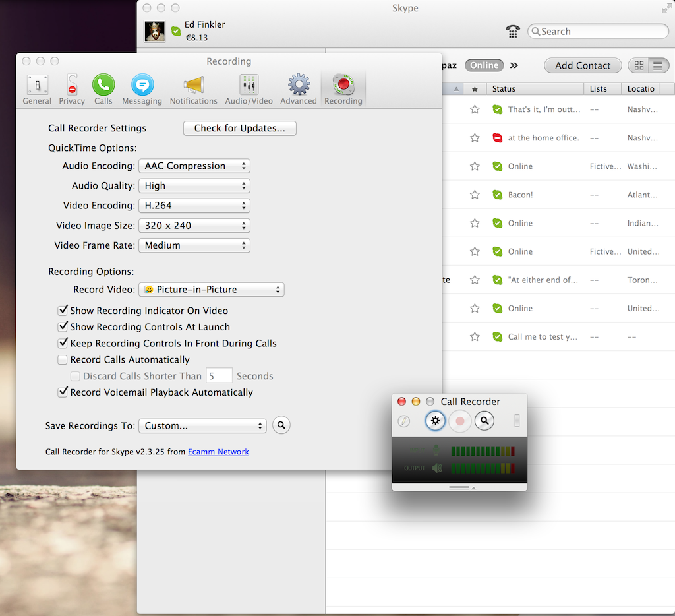Image resolution: width=675 pixels, height=616 pixels.
Task: Open Audio Quality dropdown
Action: click(x=194, y=186)
